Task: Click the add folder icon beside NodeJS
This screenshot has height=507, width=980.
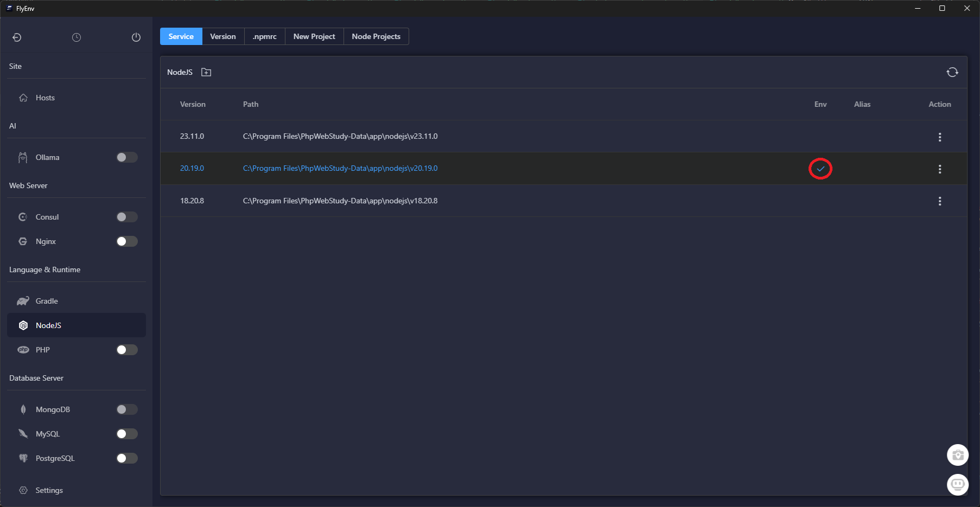Action: click(206, 72)
